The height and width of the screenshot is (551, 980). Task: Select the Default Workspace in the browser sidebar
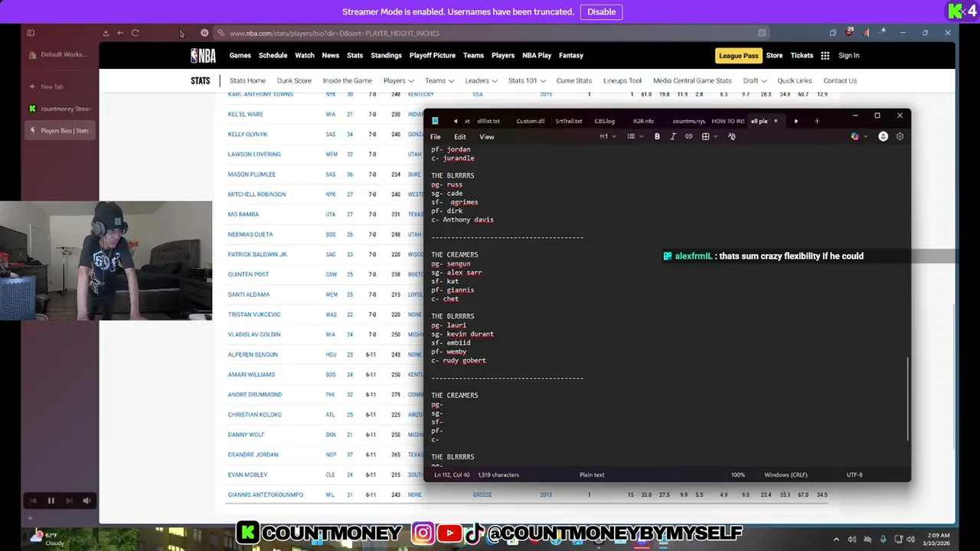[x=60, y=54]
